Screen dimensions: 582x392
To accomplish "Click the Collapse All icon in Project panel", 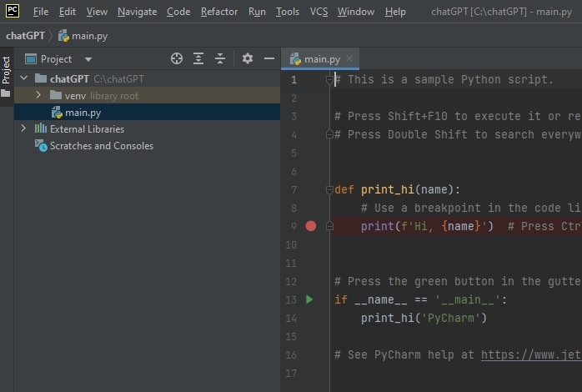I will click(220, 58).
